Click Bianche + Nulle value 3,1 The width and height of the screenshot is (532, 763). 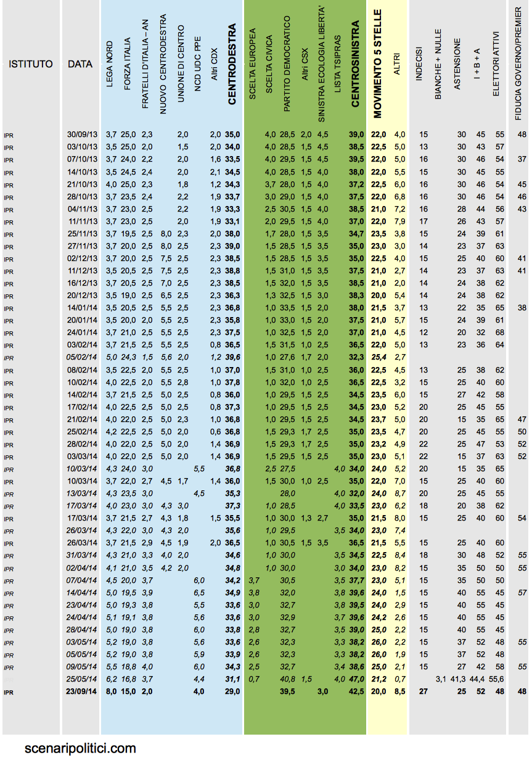pos(440,680)
